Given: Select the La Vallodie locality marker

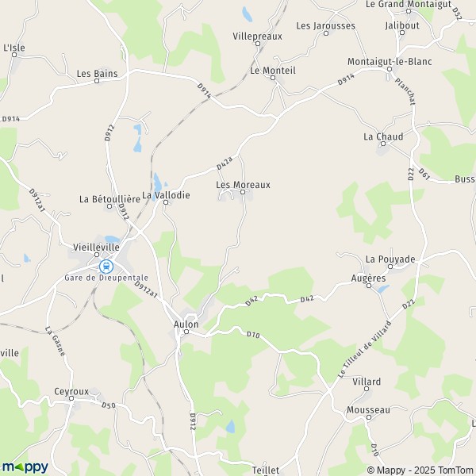Looking at the screenshot, I should click(166, 202).
